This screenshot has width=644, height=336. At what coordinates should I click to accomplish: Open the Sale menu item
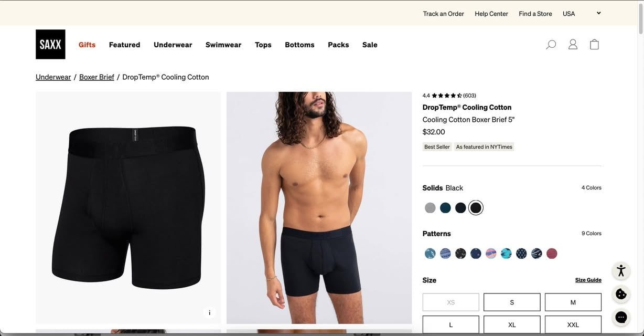(x=370, y=45)
